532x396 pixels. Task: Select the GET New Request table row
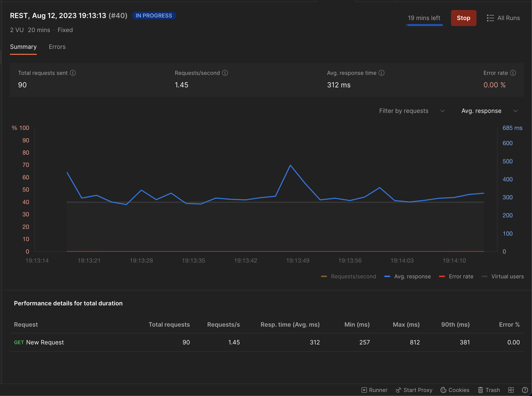click(39, 342)
